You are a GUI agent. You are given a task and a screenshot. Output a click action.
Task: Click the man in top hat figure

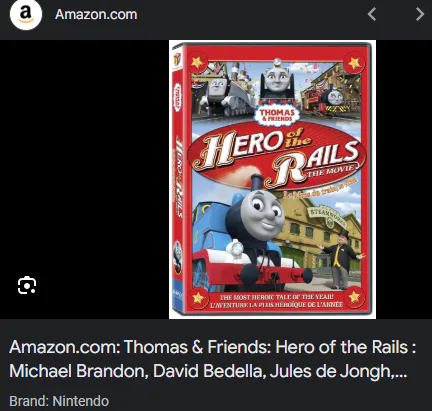[x=340, y=258]
